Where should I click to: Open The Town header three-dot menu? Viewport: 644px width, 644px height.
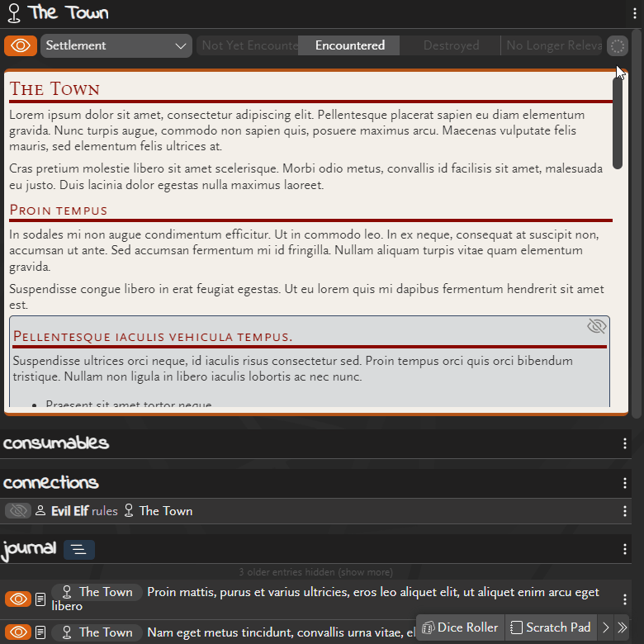point(634,13)
